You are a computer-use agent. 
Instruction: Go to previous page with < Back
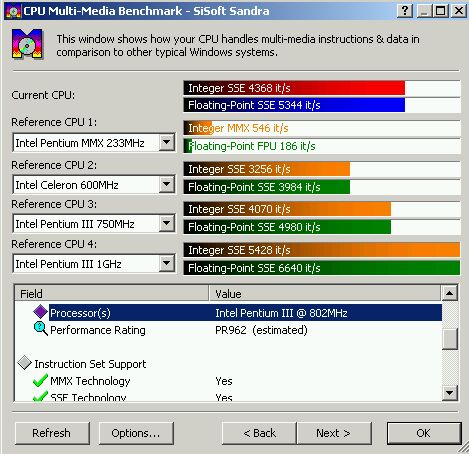click(x=259, y=433)
